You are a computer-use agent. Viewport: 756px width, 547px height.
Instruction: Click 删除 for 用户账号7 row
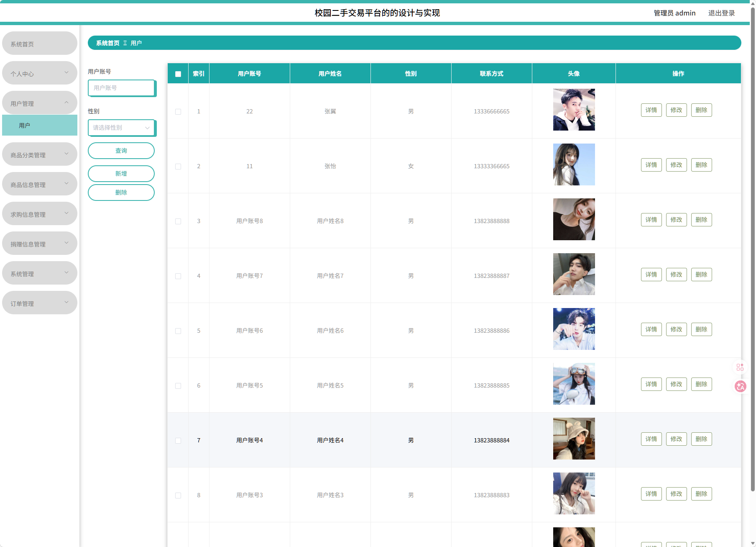[x=702, y=275]
